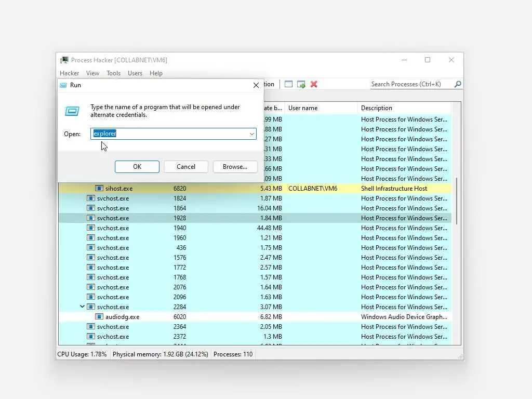Click the PID 6820 cell
532x399 pixels.
pos(179,188)
